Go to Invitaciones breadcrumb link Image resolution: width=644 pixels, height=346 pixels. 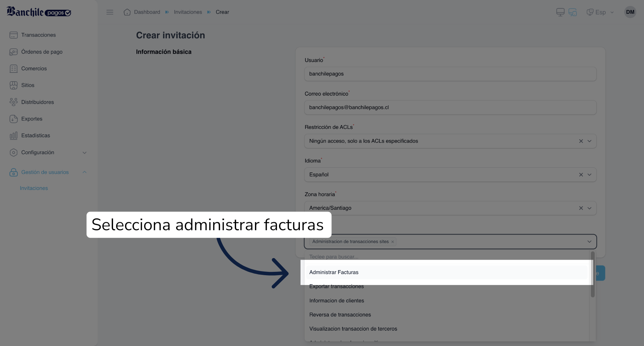coord(188,12)
